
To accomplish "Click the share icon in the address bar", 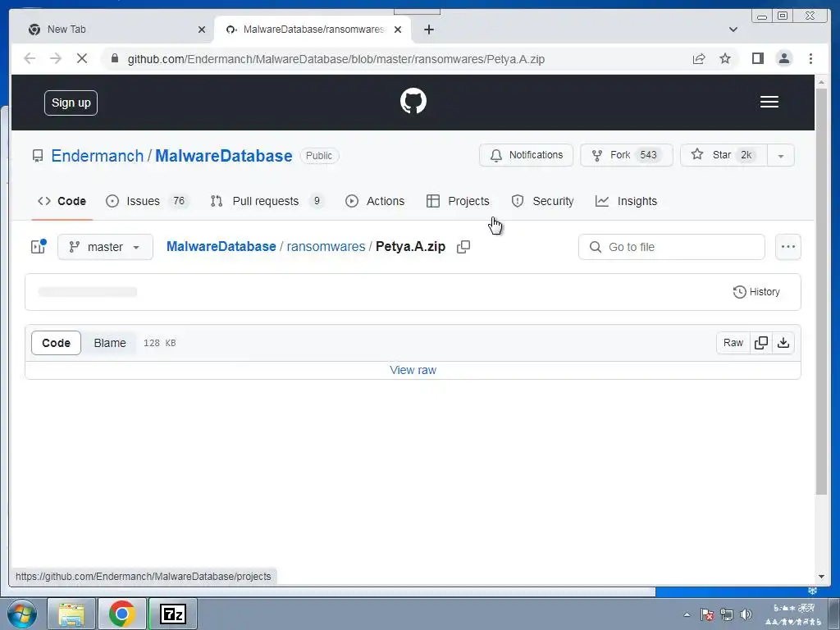I will click(x=699, y=58).
